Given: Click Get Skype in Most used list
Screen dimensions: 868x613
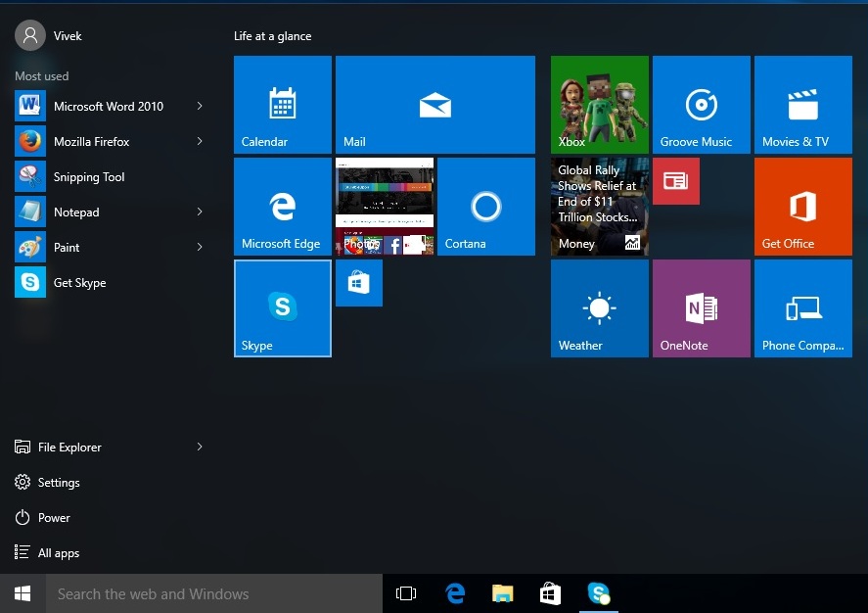Looking at the screenshot, I should coord(111,282).
